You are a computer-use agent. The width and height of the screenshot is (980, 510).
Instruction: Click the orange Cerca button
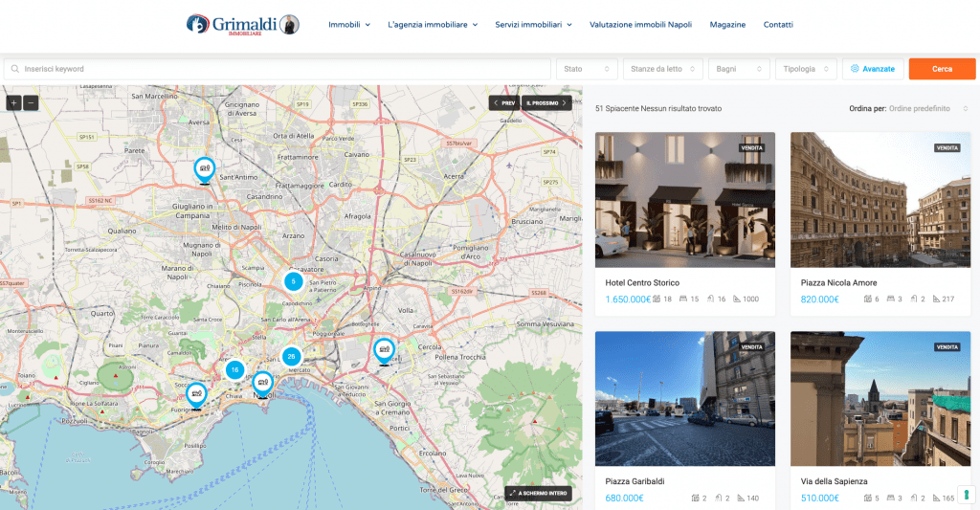coord(942,69)
